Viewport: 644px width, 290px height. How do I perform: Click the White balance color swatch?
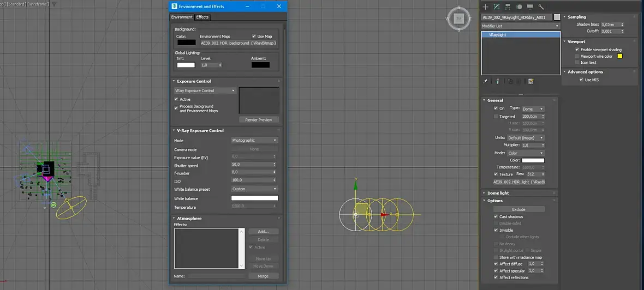255,198
